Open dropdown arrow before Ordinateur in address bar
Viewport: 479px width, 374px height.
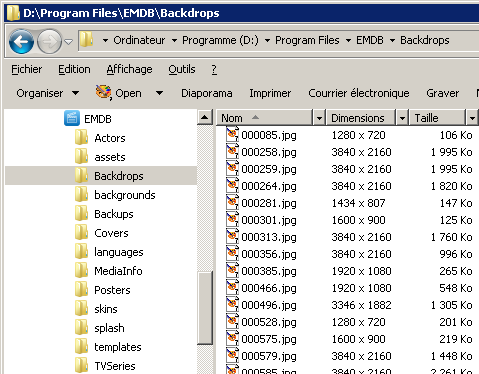click(105, 41)
